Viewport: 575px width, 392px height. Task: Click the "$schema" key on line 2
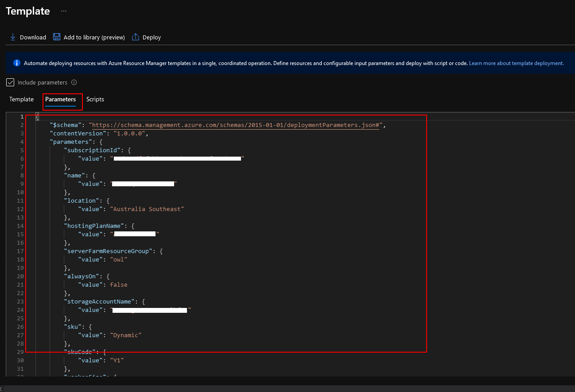[x=66, y=125]
